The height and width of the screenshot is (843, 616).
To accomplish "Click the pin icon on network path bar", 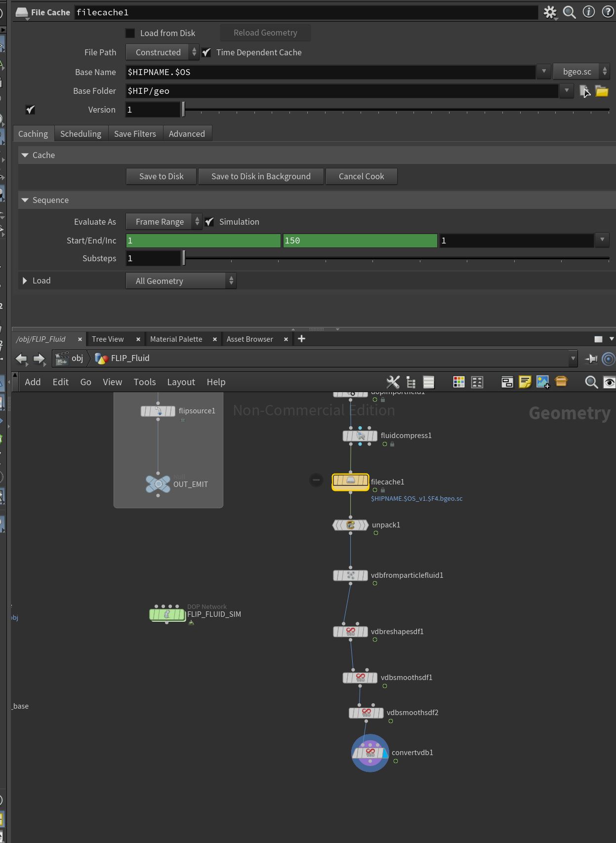I will click(591, 359).
